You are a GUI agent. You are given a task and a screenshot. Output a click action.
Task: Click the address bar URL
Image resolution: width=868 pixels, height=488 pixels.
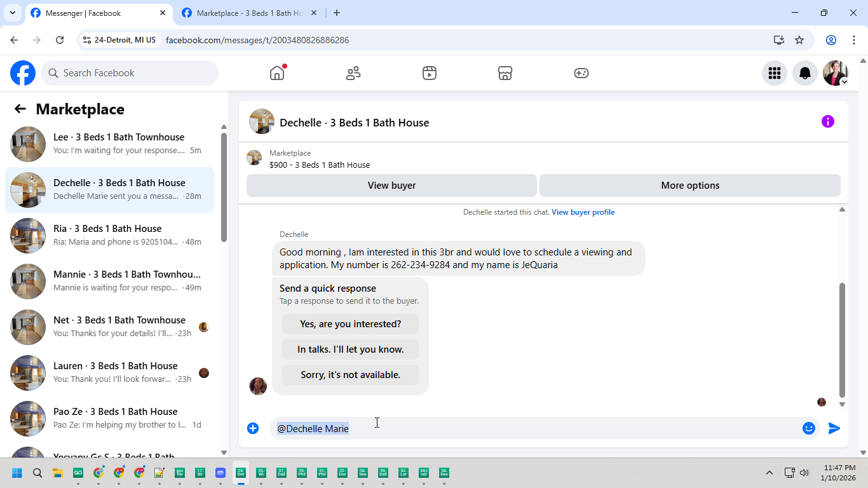(257, 40)
